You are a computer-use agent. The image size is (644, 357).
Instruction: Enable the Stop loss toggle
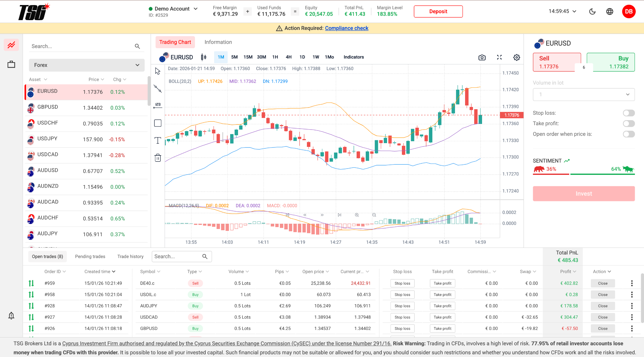(x=629, y=113)
